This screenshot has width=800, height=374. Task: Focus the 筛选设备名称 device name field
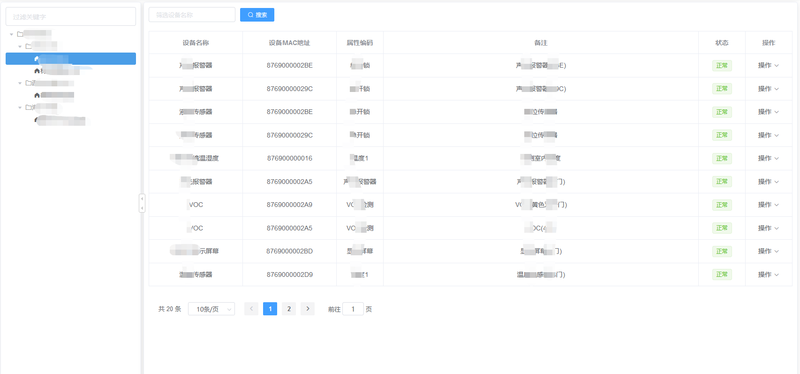(x=192, y=15)
